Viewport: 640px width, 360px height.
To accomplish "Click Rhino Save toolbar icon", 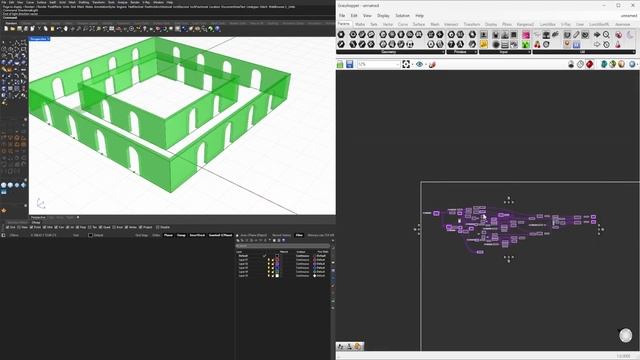I will (x=19, y=29).
